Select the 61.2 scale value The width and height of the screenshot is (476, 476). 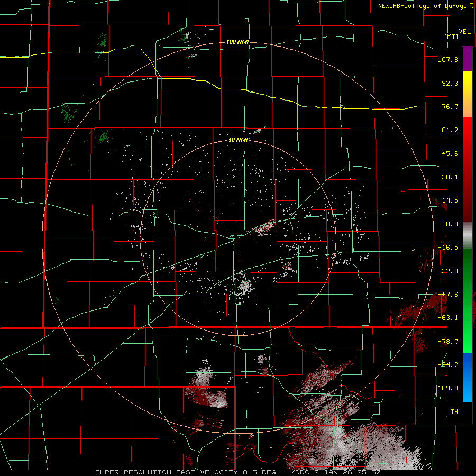pyautogui.click(x=450, y=130)
